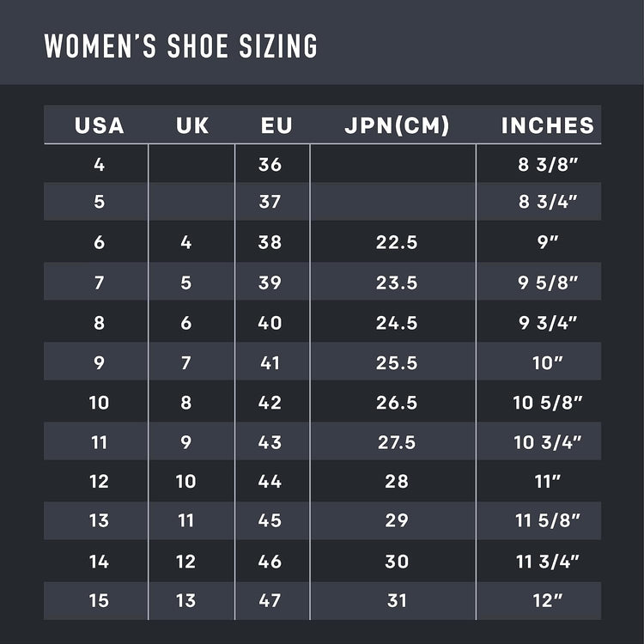644x644 pixels.
Task: Select the INCHES column header
Action: [548, 125]
